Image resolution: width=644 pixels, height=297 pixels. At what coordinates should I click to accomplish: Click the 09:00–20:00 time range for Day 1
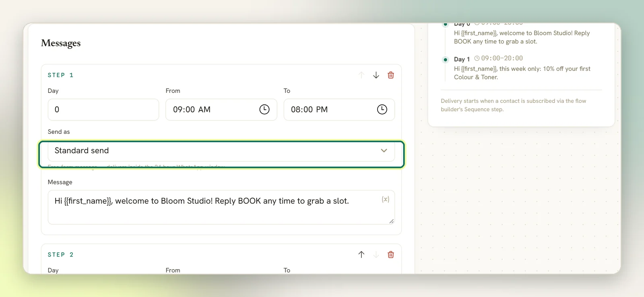point(502,58)
